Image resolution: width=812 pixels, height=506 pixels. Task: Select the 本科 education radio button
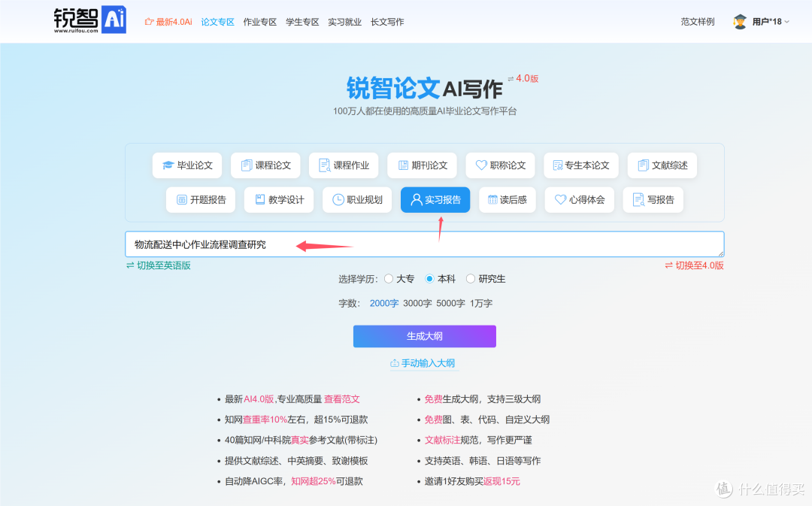[x=429, y=279]
